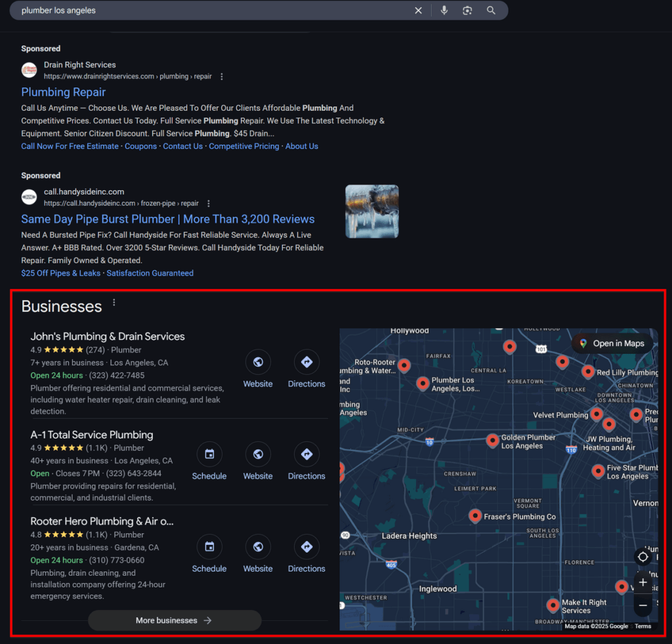
Task: Select Red Lilly Plumbing map pin
Action: tap(588, 372)
